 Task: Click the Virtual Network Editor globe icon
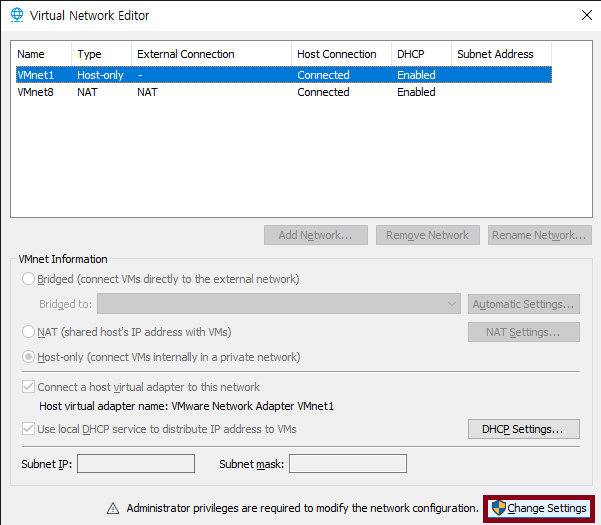[17, 15]
